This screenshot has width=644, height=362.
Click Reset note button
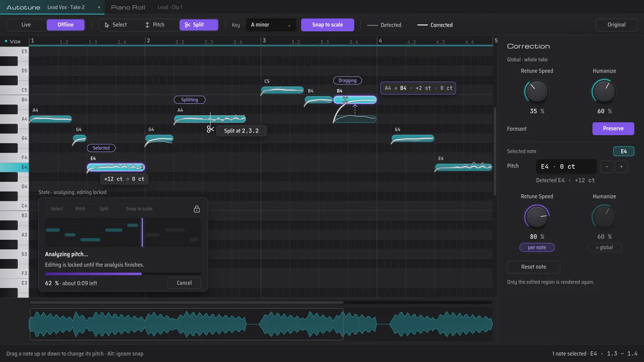(x=533, y=267)
